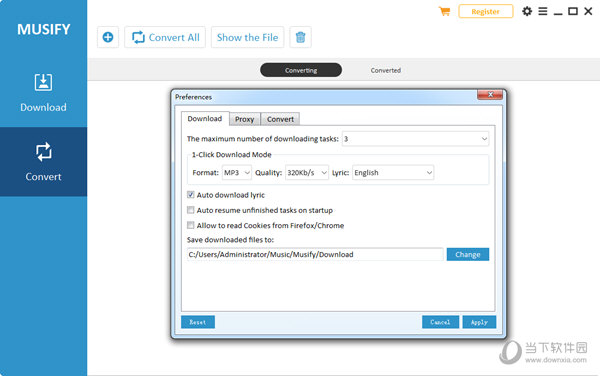Click the add (plus) icon in toolbar
Screen dimensions: 600x376
(108, 37)
